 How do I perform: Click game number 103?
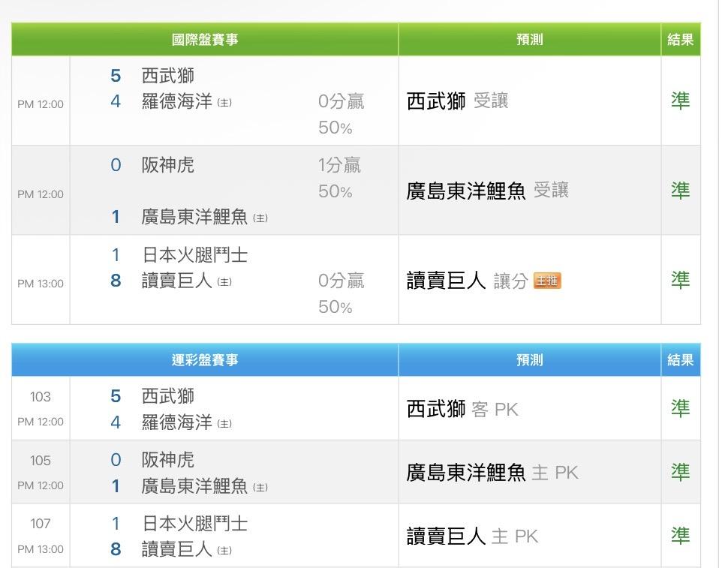coord(41,397)
